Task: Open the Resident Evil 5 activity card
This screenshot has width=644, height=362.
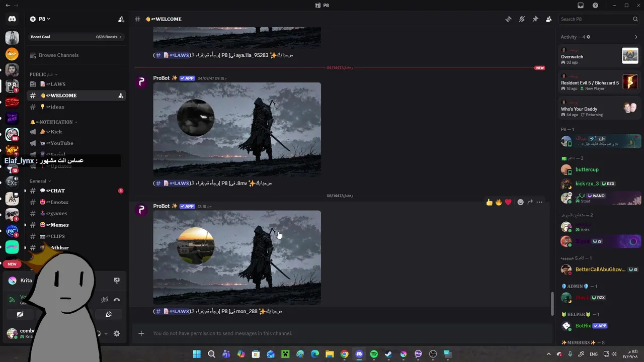Action: click(x=599, y=81)
